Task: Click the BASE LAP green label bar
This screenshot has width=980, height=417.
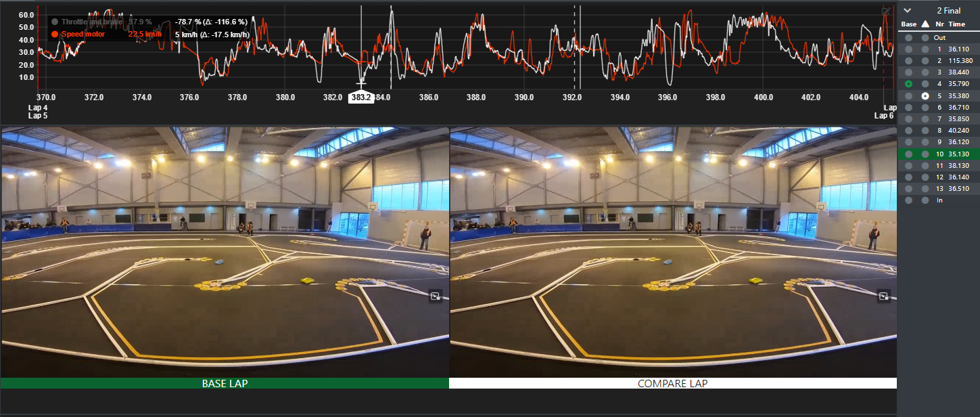Action: 225,383
